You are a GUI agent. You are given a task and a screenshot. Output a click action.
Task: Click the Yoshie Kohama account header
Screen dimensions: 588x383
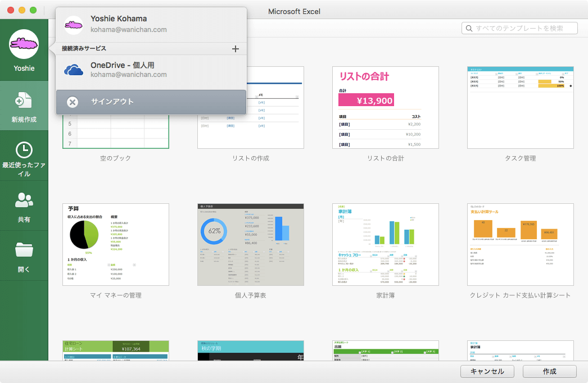click(151, 24)
